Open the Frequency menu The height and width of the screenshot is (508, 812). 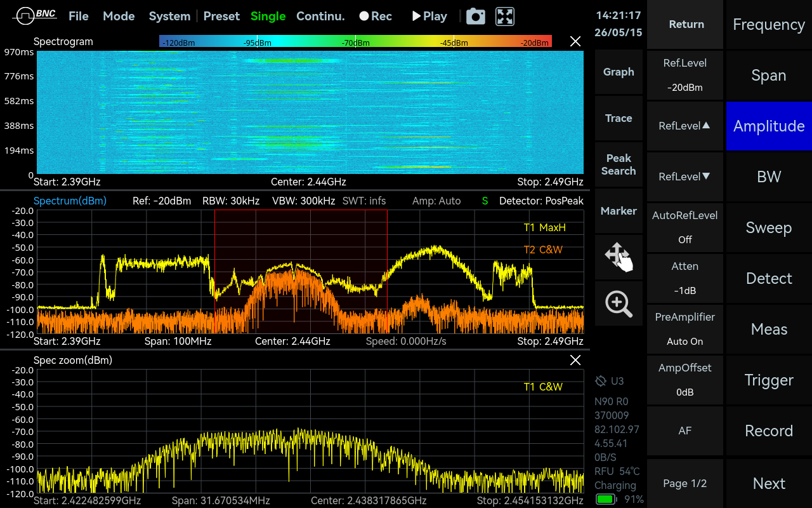pyautogui.click(x=769, y=24)
